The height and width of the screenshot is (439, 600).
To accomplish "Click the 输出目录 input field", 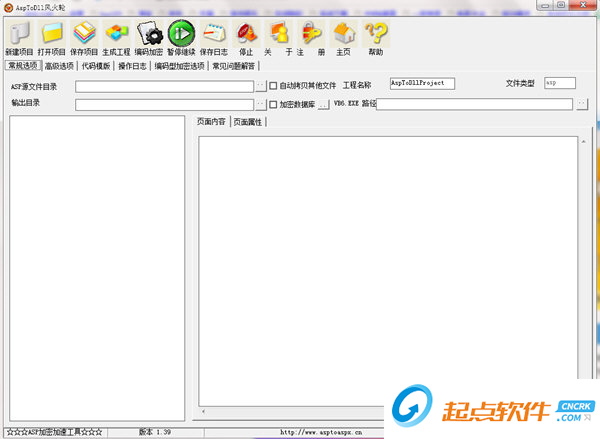I will point(164,105).
